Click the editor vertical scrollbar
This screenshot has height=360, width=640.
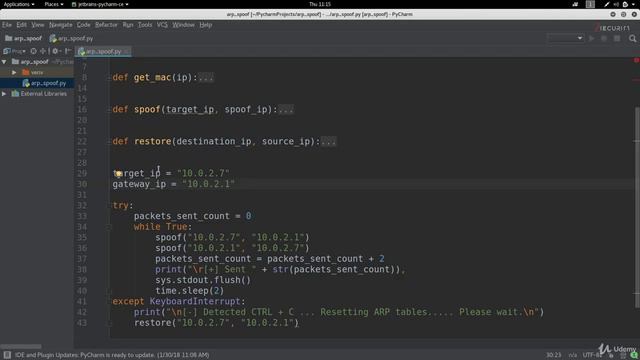(637, 207)
